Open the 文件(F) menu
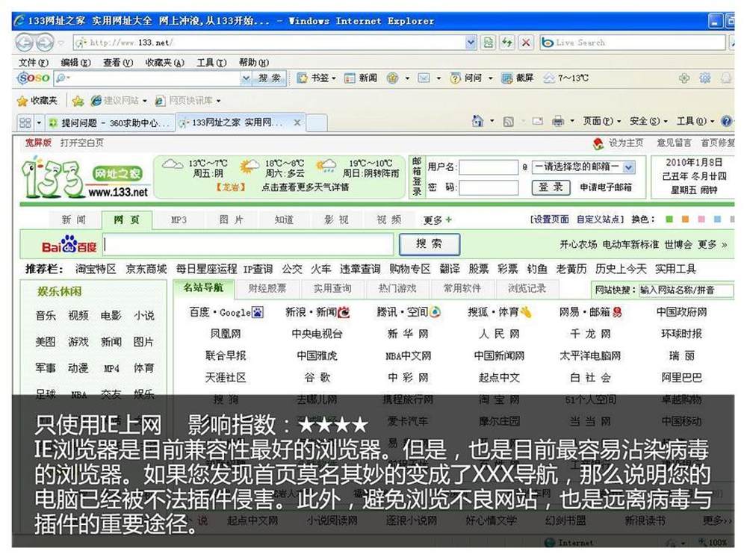 [x=33, y=63]
